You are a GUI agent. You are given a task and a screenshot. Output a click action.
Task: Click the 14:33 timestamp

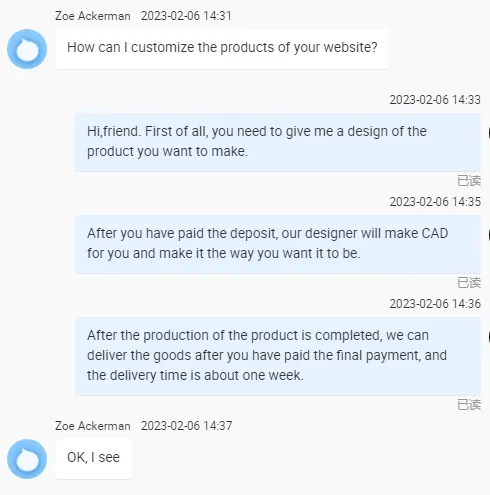point(435,100)
